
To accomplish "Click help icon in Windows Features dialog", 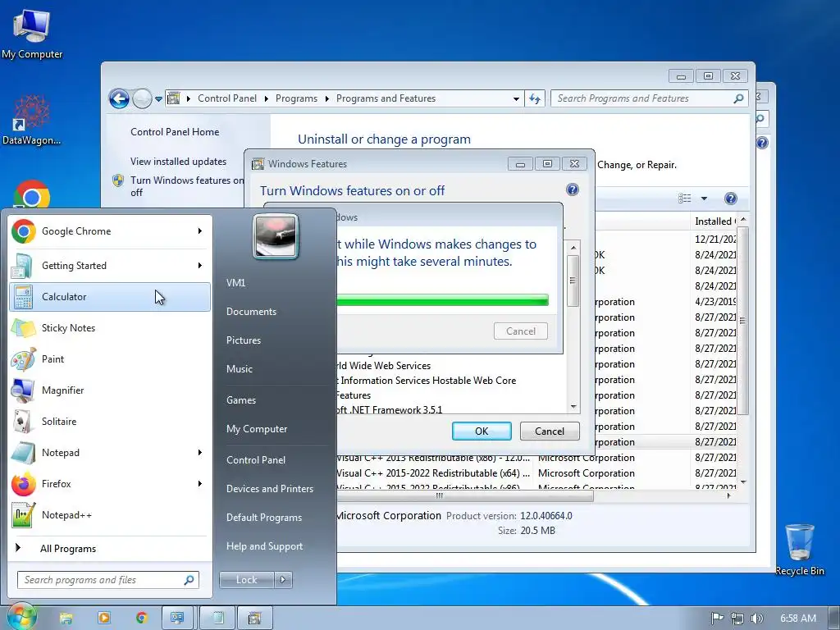I will pos(572,189).
